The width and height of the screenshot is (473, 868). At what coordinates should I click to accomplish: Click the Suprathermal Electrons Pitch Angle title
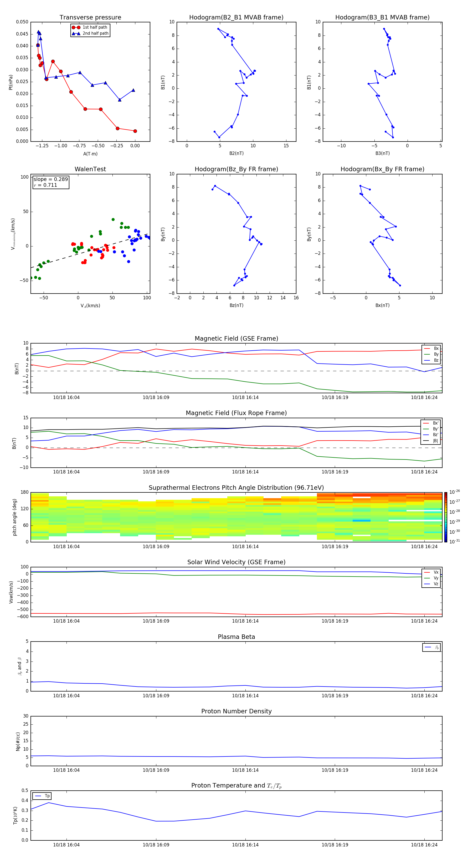[x=236, y=488]
